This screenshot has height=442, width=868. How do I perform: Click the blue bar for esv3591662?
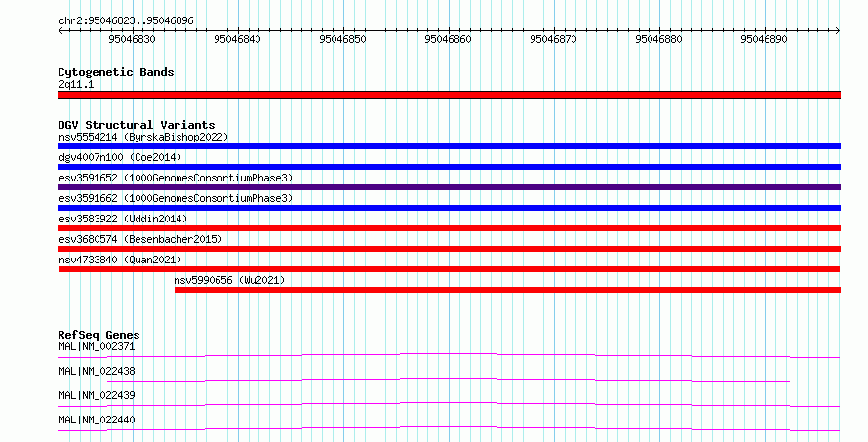[449, 208]
